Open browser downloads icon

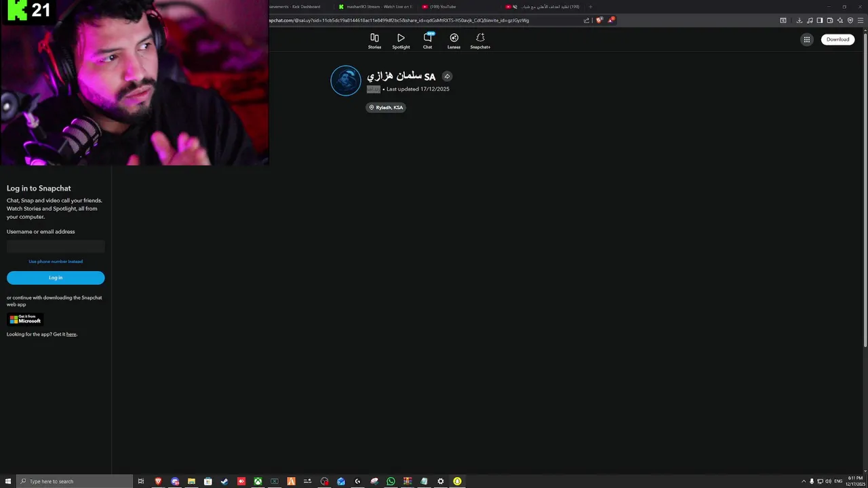pyautogui.click(x=800, y=20)
